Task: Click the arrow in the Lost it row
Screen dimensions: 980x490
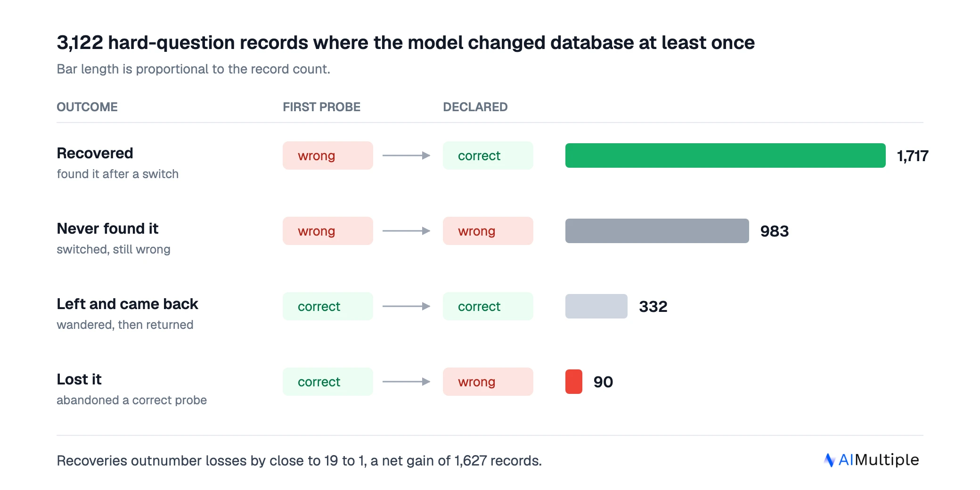Action: click(x=407, y=382)
